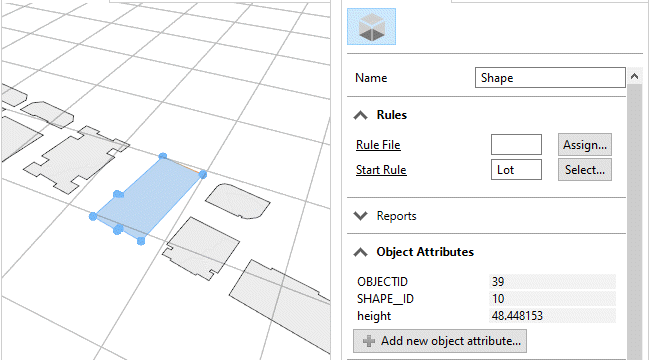Edit the Name field containing Shape
Image resolution: width=650 pixels, height=360 pixels.
point(550,78)
